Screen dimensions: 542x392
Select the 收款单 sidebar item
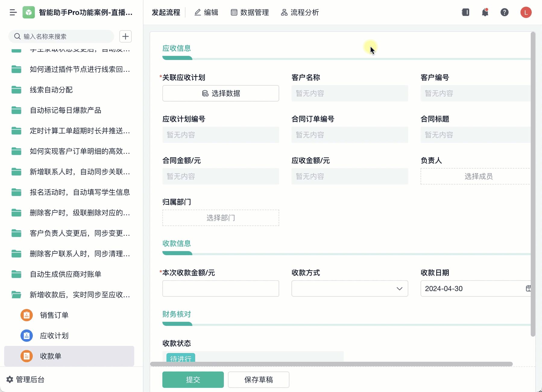(x=69, y=356)
